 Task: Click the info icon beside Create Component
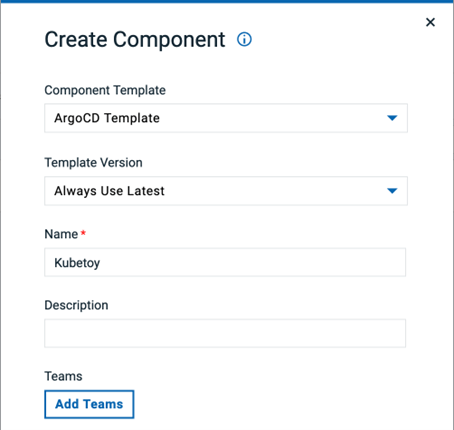(x=244, y=39)
